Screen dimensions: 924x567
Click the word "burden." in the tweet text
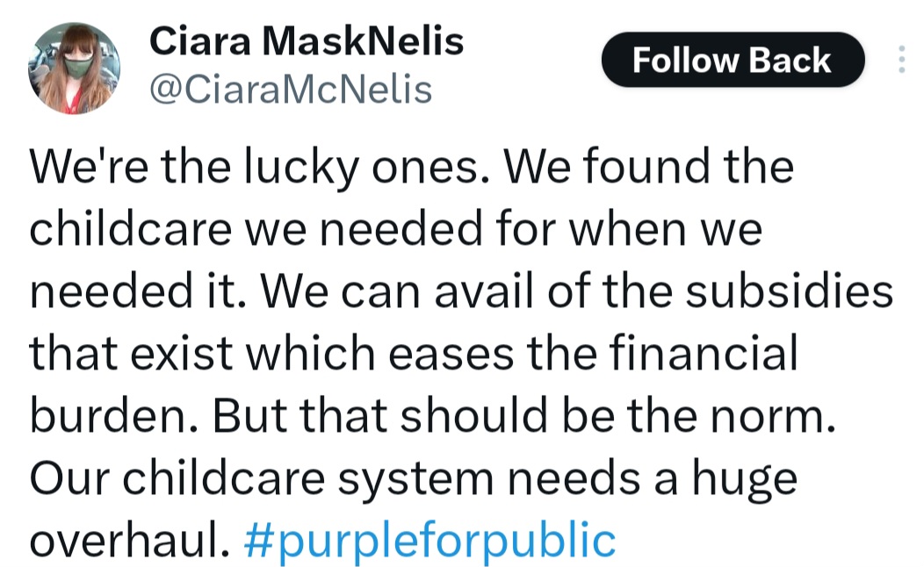coord(114,415)
